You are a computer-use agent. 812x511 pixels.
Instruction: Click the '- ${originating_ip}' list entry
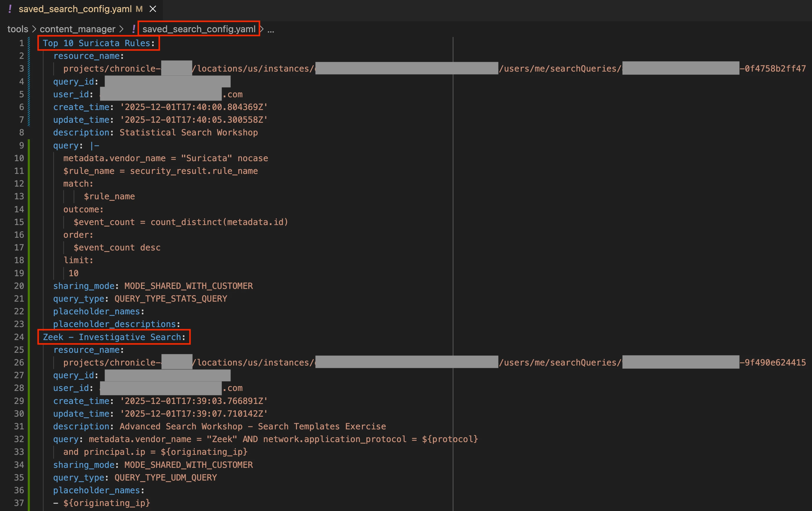pyautogui.click(x=102, y=503)
